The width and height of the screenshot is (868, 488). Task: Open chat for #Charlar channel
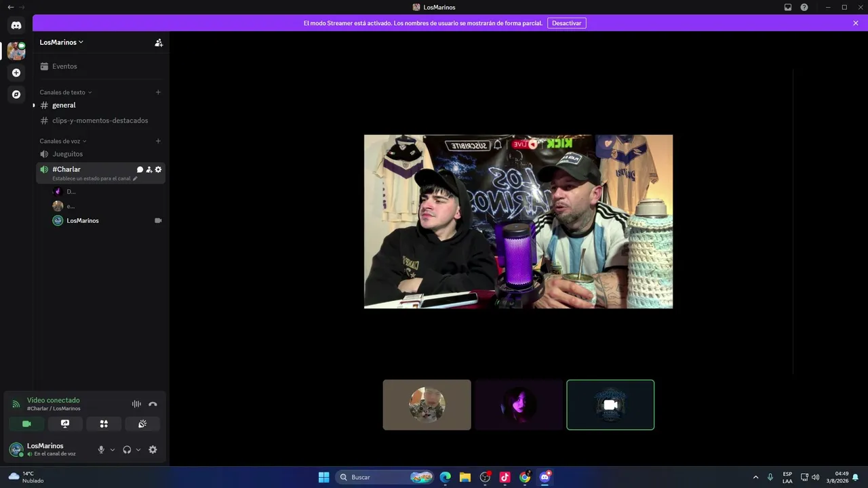click(x=140, y=169)
